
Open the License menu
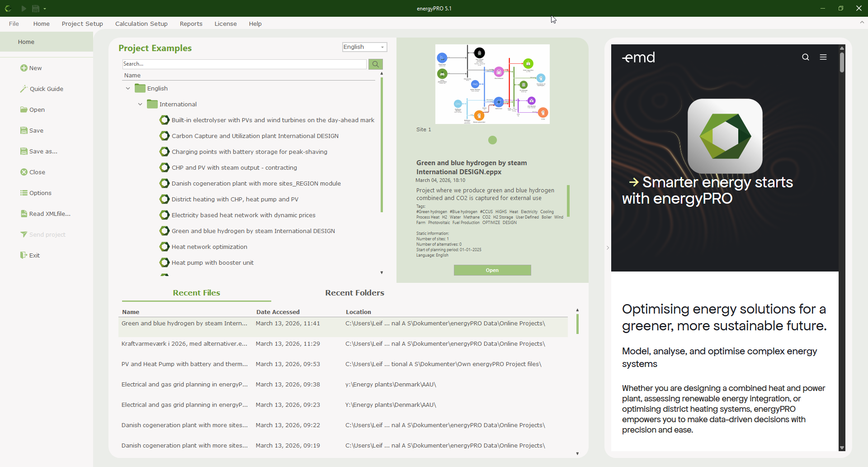click(x=226, y=24)
